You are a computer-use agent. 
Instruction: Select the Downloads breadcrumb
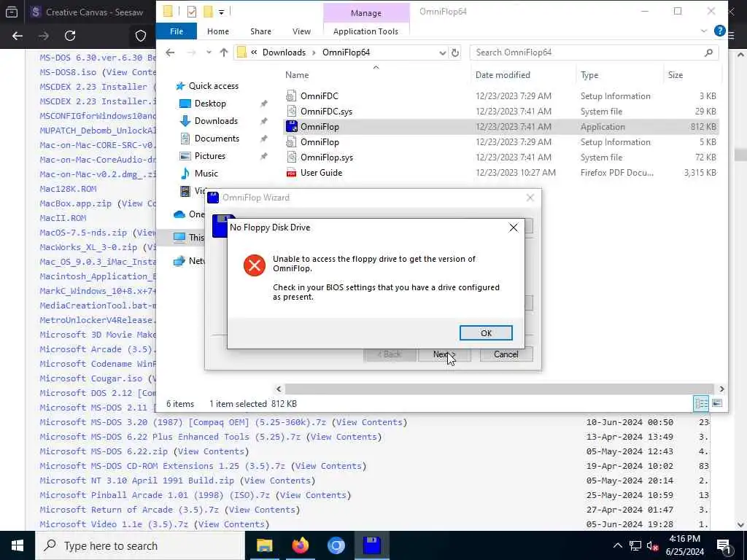pyautogui.click(x=284, y=52)
